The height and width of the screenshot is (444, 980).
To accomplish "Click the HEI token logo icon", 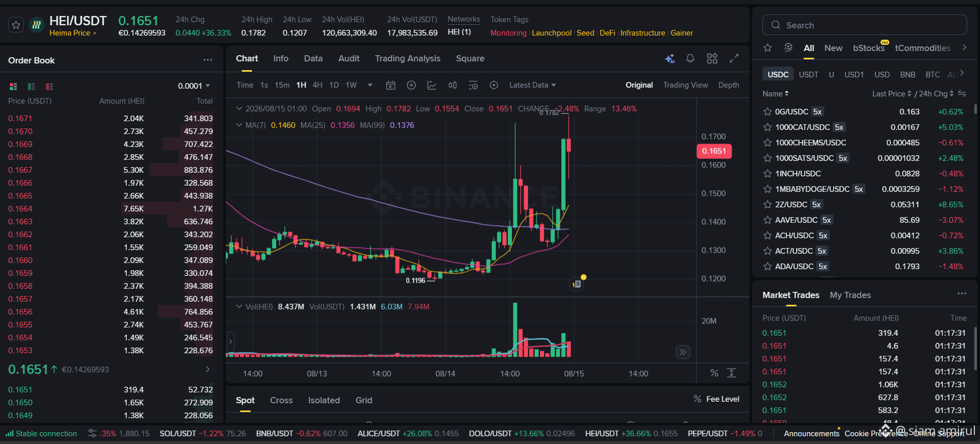I will coord(36,25).
